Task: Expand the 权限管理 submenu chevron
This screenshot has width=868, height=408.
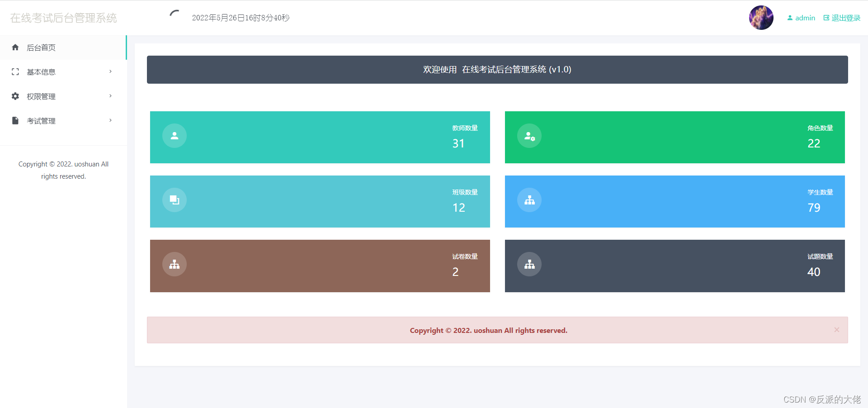Action: coord(110,96)
